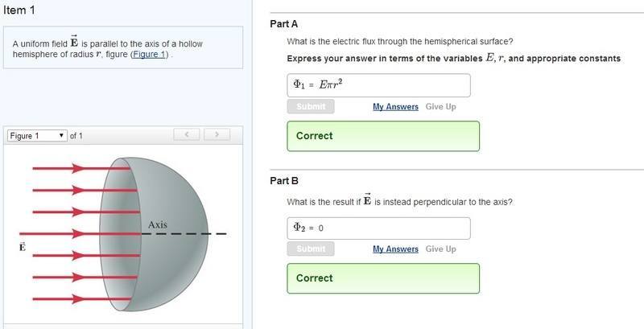
Task: Click Give Up in Part B
Action: point(440,249)
